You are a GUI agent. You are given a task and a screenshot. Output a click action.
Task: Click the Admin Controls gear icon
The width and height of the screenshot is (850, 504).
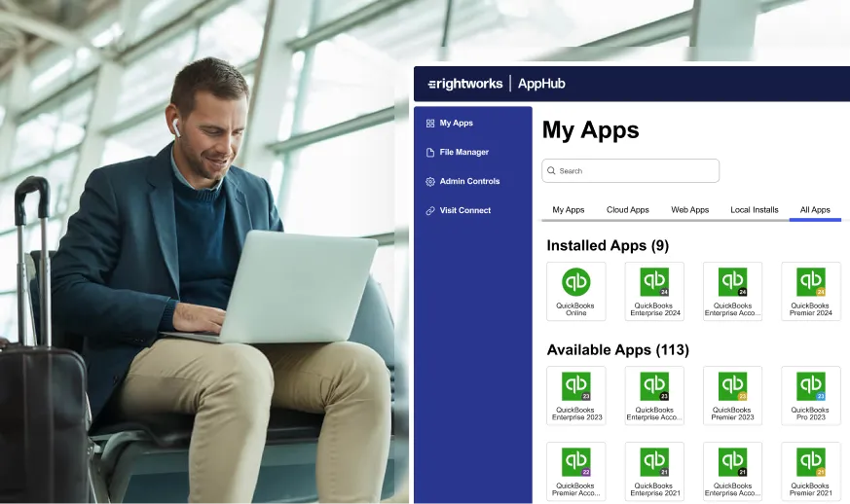click(430, 182)
